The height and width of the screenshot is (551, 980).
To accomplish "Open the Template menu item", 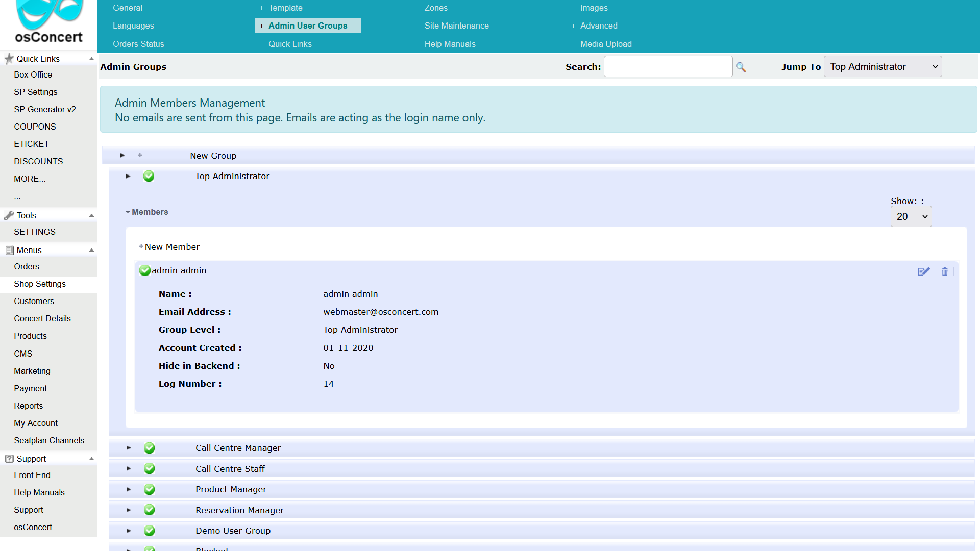I will (285, 8).
